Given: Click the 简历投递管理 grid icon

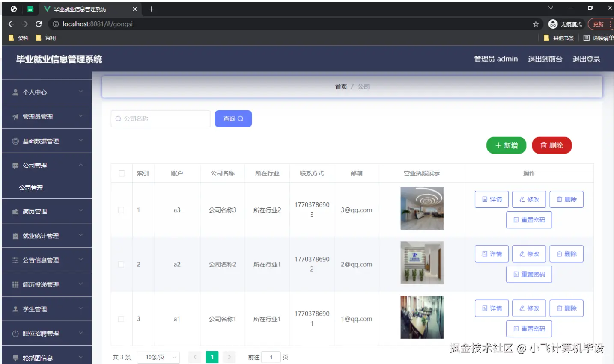Looking at the screenshot, I should coord(15,284).
